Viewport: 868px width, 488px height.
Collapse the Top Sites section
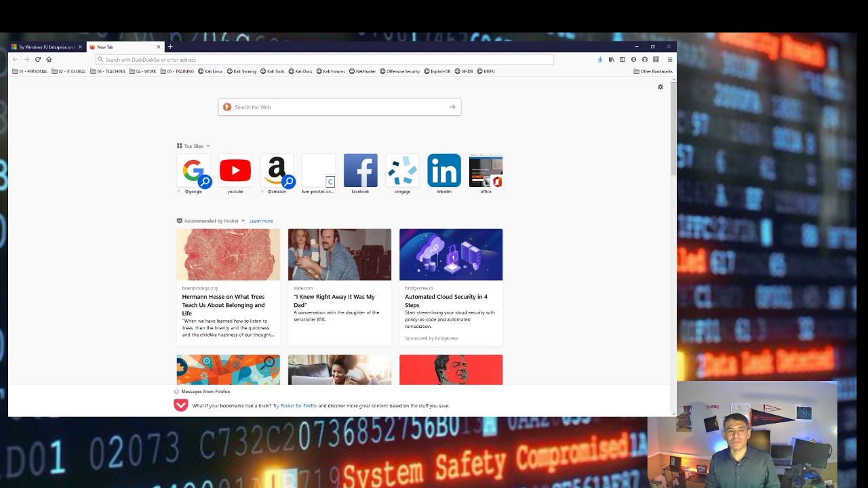tap(208, 146)
